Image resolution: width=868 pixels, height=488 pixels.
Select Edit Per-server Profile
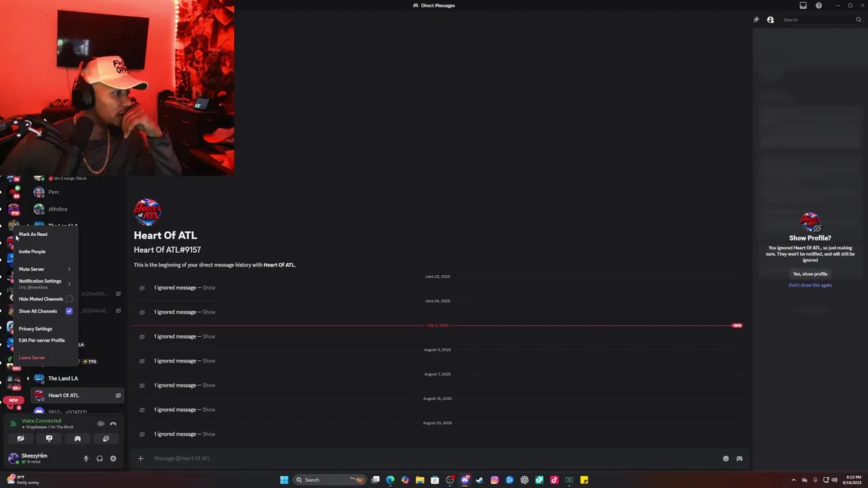(x=42, y=340)
